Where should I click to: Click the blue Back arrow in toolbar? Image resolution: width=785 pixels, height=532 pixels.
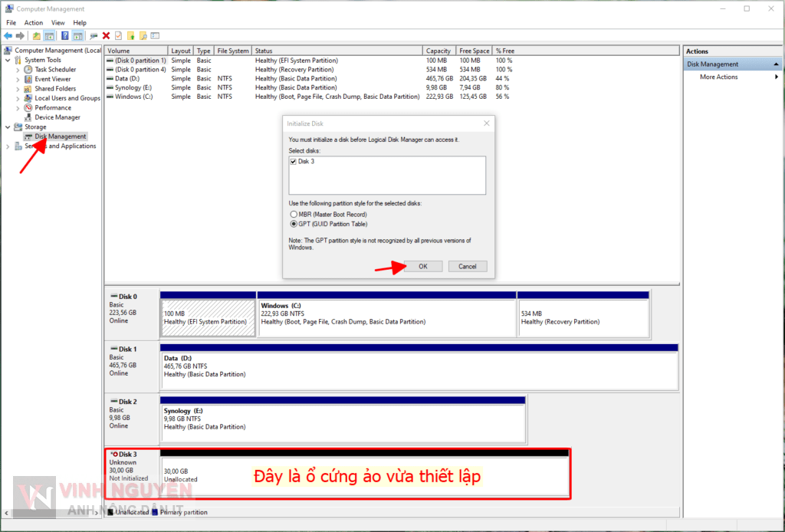pyautogui.click(x=8, y=36)
